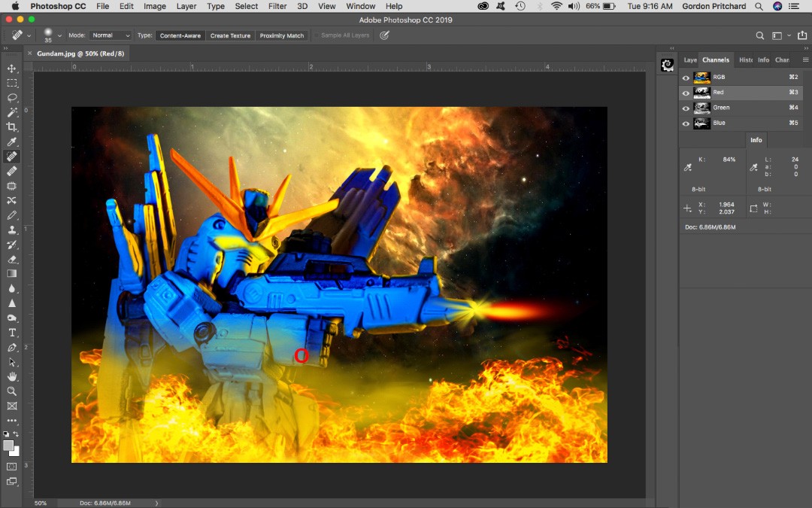This screenshot has width=812, height=508.
Task: Open the brush size 35 picker dropdown
Action: point(59,36)
